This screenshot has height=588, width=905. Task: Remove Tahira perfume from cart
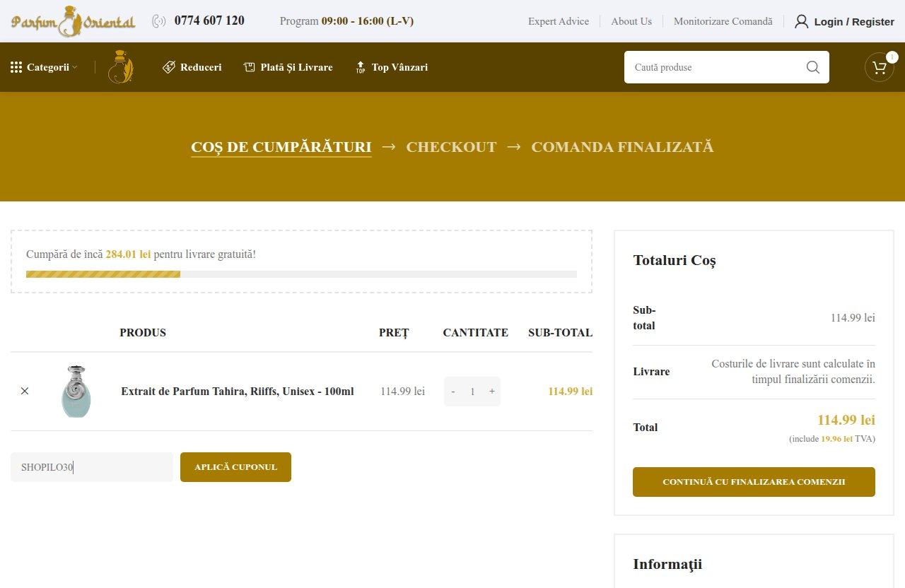tap(25, 391)
